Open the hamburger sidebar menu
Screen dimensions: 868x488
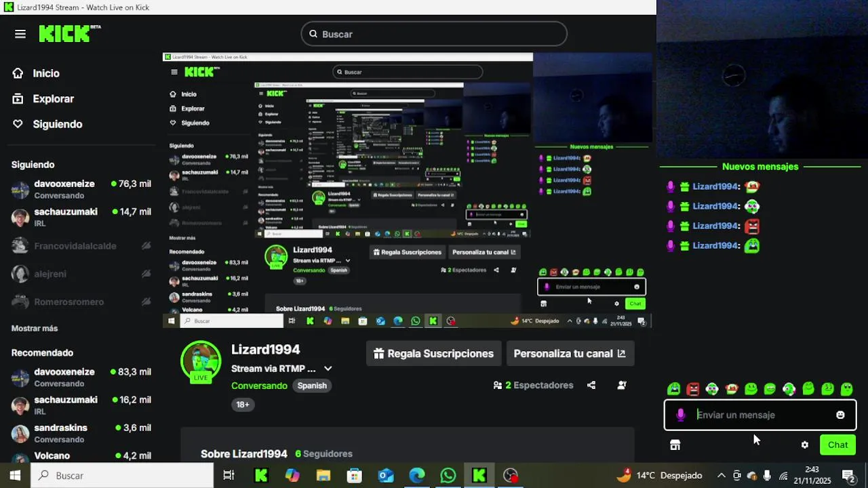[x=20, y=34]
